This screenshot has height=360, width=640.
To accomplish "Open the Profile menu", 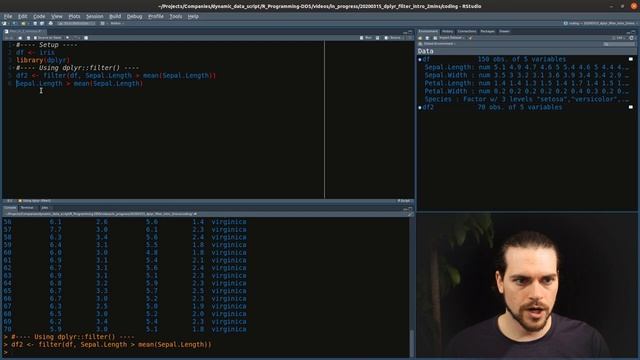I will [x=156, y=16].
